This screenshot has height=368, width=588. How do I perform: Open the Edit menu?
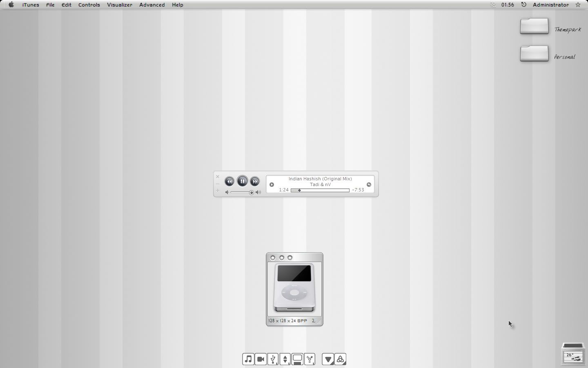click(66, 5)
